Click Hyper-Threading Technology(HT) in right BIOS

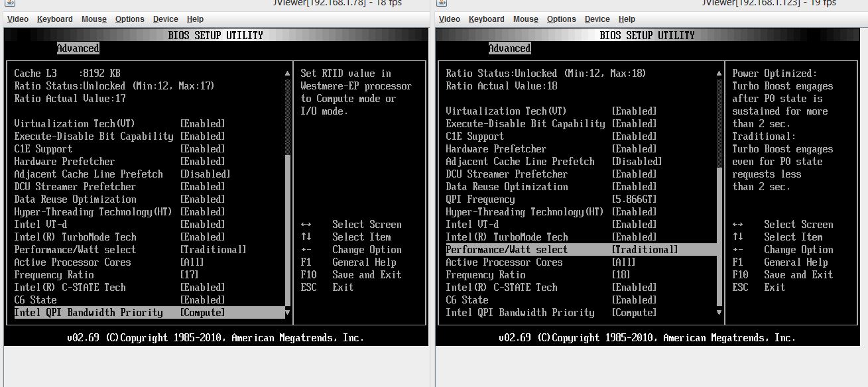525,212
